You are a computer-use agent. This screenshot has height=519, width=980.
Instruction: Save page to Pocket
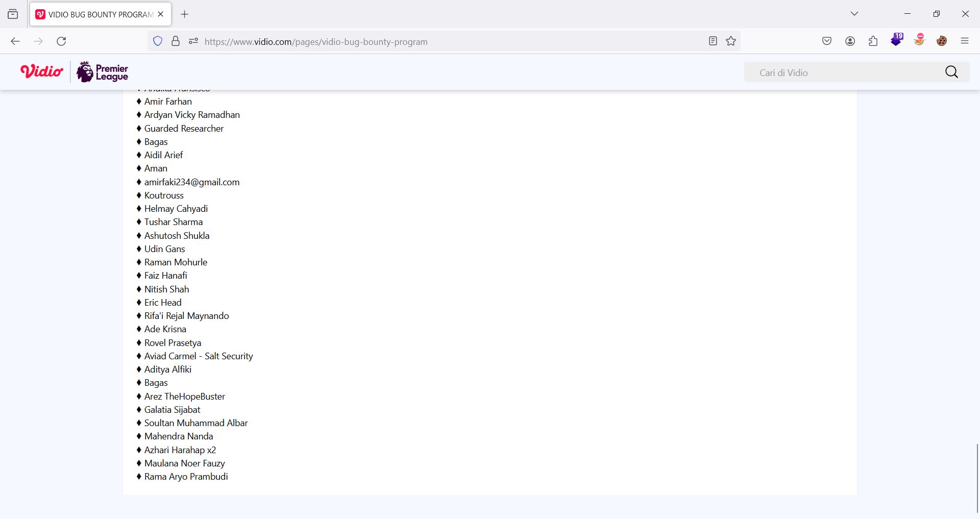point(827,41)
